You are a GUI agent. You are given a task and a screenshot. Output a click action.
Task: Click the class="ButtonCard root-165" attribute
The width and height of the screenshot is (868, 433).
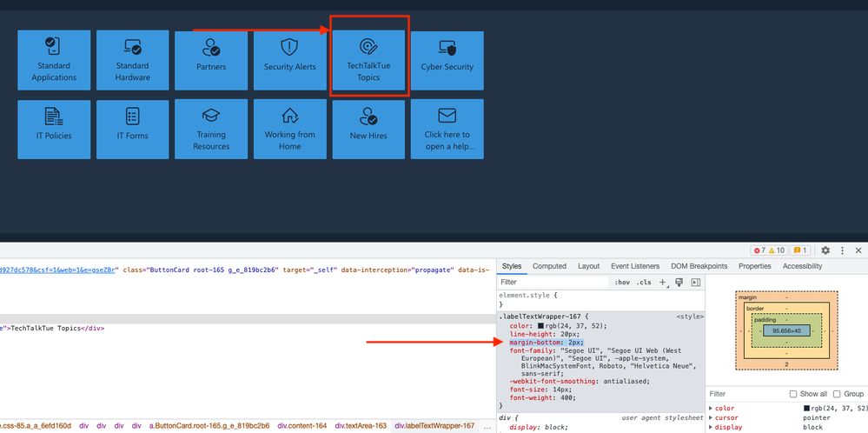(x=201, y=270)
